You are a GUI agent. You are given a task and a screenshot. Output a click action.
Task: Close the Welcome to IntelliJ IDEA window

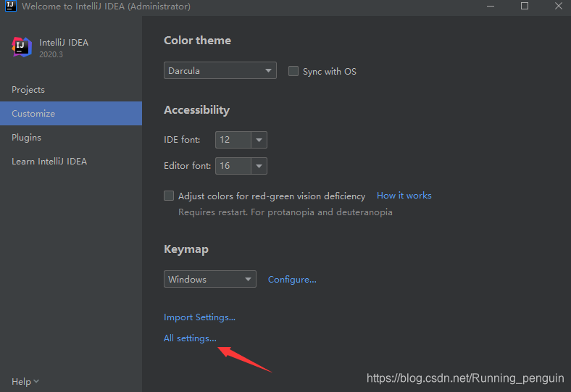(558, 7)
